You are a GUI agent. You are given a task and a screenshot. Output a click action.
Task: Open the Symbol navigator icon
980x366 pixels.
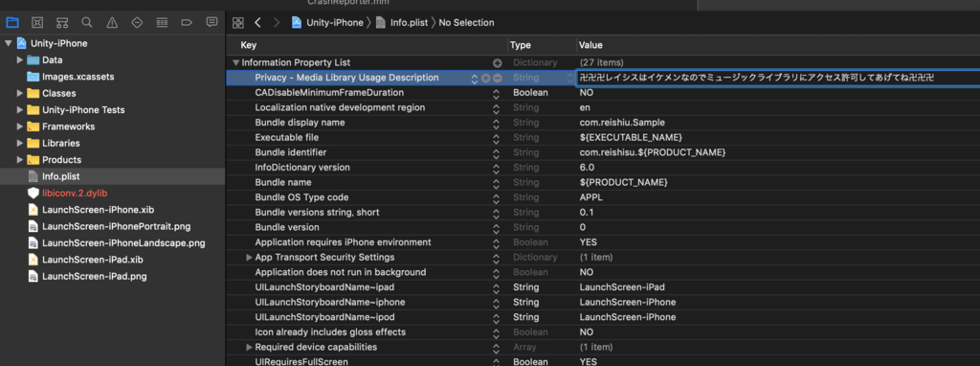tap(62, 23)
